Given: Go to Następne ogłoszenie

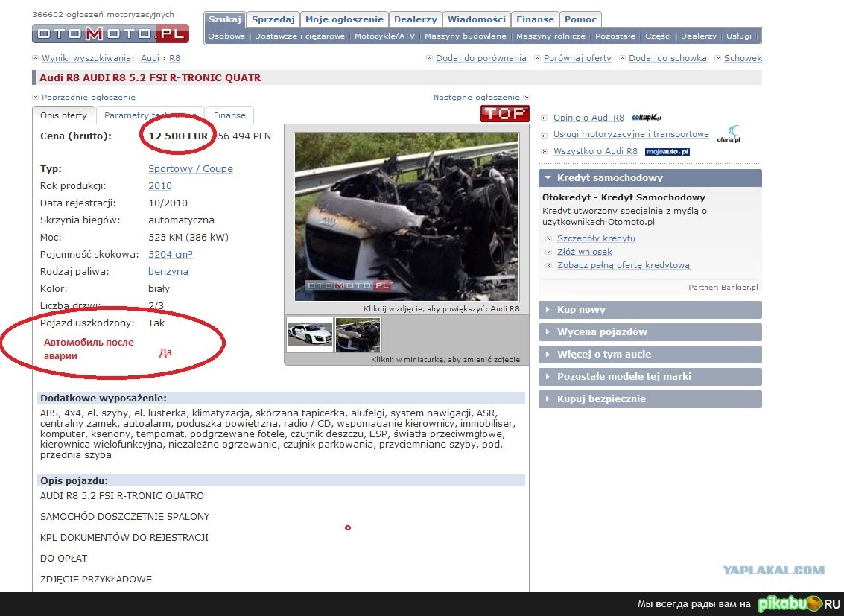Looking at the screenshot, I should (x=477, y=98).
